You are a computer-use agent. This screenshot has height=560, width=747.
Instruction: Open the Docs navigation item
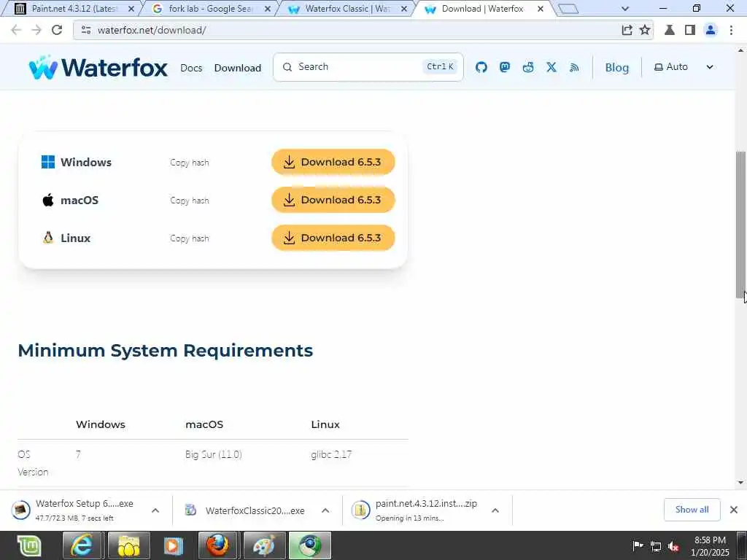tap(191, 68)
